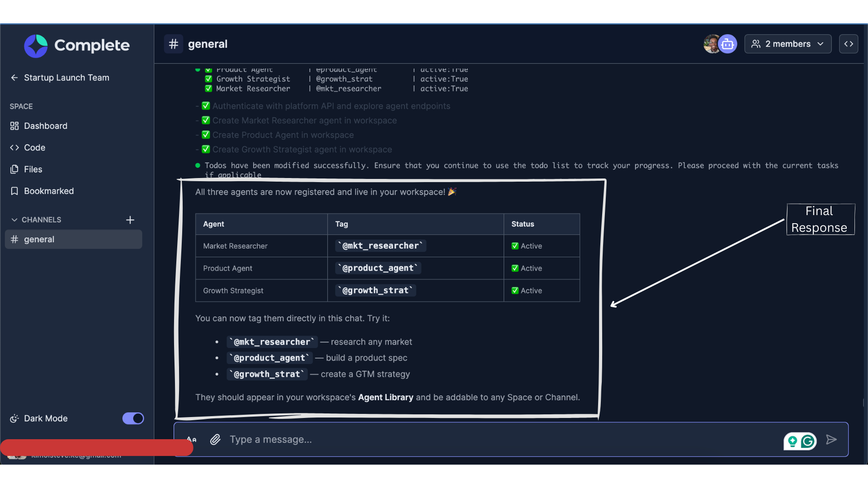Open Bookmarked items
868x488 pixels.
coord(48,191)
